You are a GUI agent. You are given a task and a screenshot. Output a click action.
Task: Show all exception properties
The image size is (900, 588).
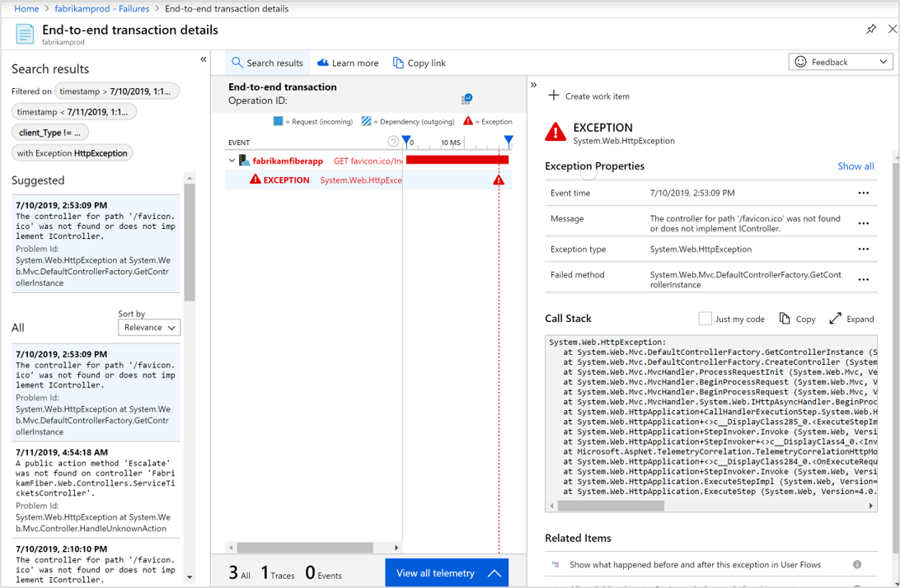click(x=855, y=166)
